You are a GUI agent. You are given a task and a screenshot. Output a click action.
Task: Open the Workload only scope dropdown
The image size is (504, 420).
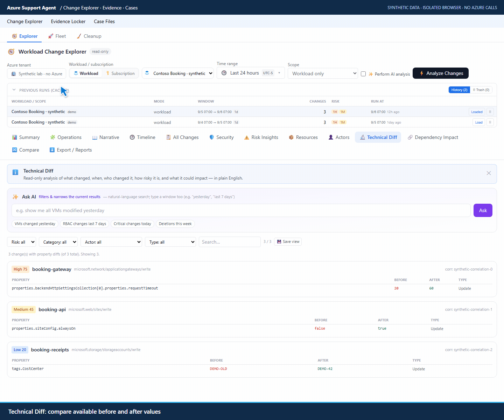(323, 73)
